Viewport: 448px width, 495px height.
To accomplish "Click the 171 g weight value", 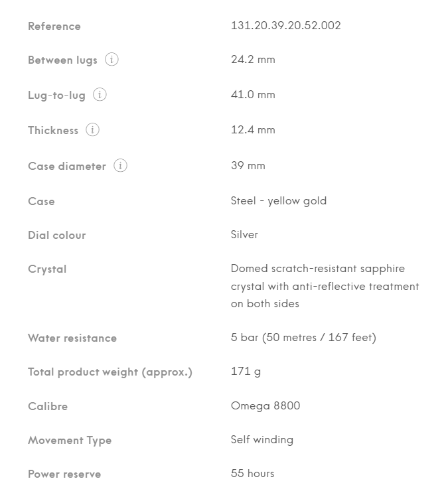I will 246,372.
